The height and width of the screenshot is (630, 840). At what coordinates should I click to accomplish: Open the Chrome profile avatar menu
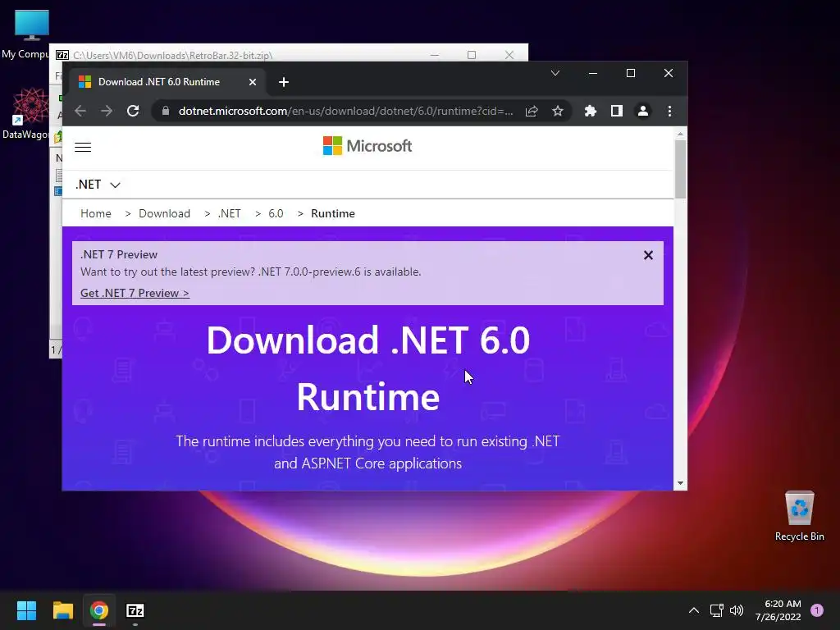tap(643, 111)
